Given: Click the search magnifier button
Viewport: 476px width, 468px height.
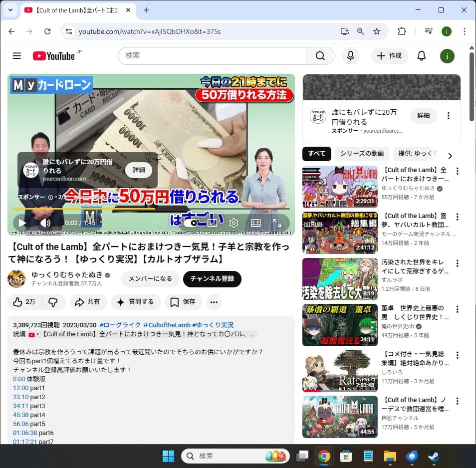Looking at the screenshot, I should click(320, 56).
